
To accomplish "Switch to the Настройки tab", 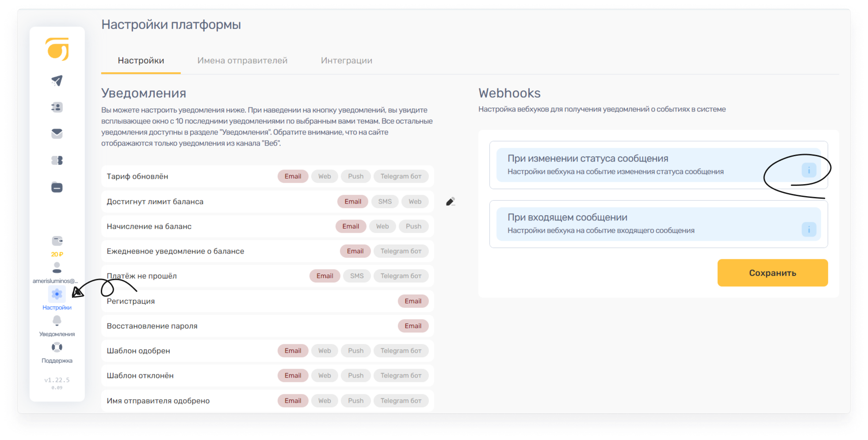I will pyautogui.click(x=141, y=61).
